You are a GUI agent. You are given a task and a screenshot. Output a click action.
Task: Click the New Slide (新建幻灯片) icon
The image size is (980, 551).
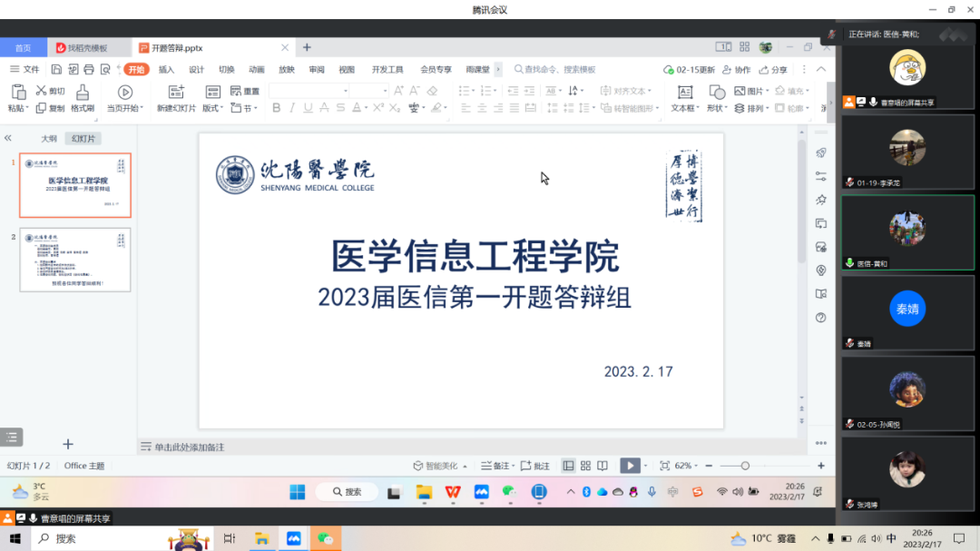176,92
